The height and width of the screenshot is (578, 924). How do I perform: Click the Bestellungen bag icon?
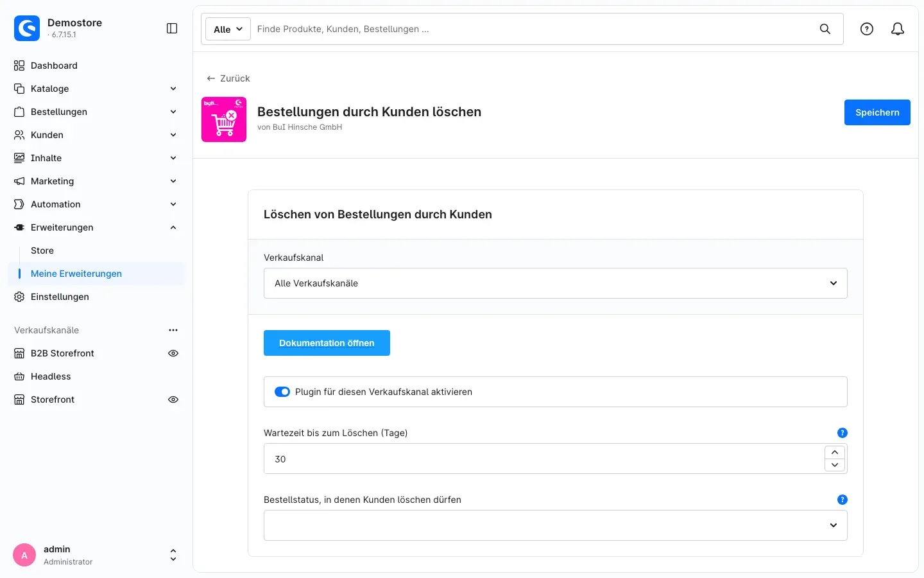tap(19, 112)
